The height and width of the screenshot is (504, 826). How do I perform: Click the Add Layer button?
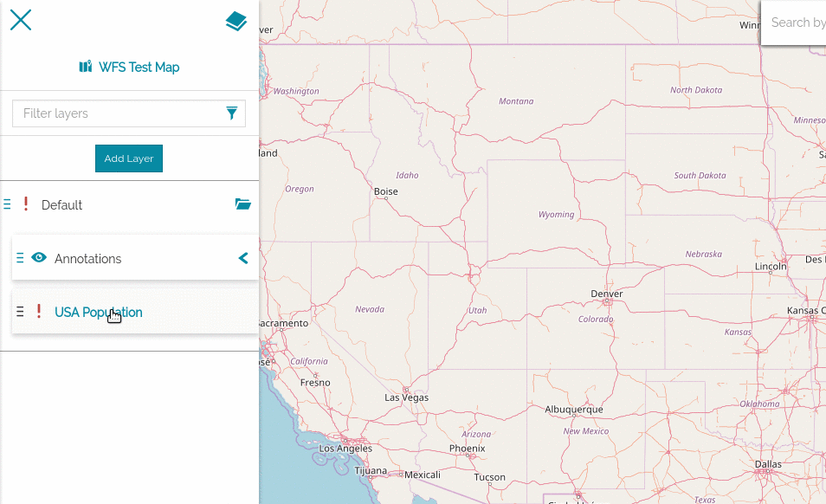click(x=129, y=158)
